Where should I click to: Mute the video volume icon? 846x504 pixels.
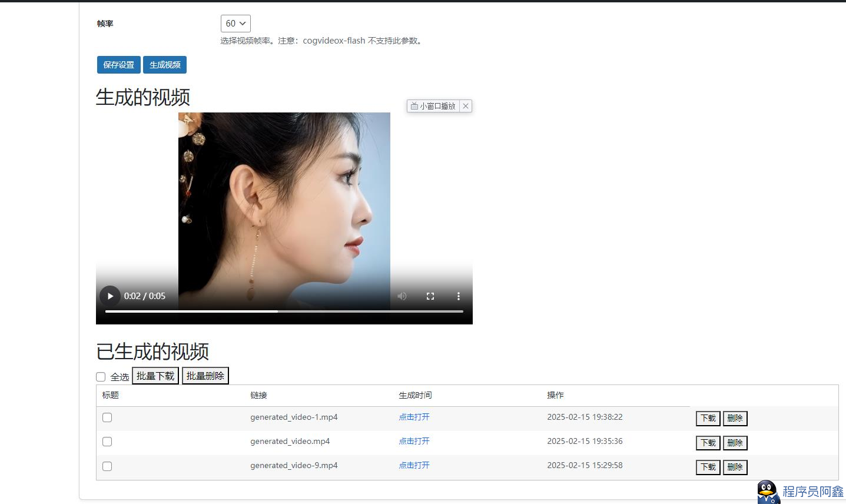402,296
